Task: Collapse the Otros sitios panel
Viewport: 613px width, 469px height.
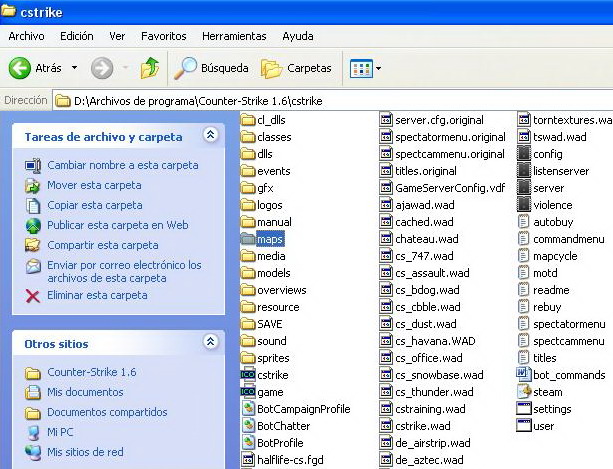Action: coord(210,343)
